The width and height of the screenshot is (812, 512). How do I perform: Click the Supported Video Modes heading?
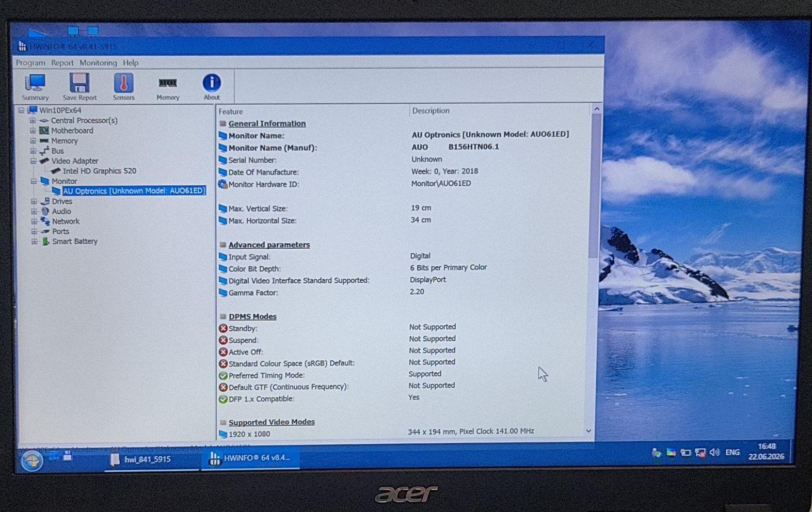tap(272, 422)
